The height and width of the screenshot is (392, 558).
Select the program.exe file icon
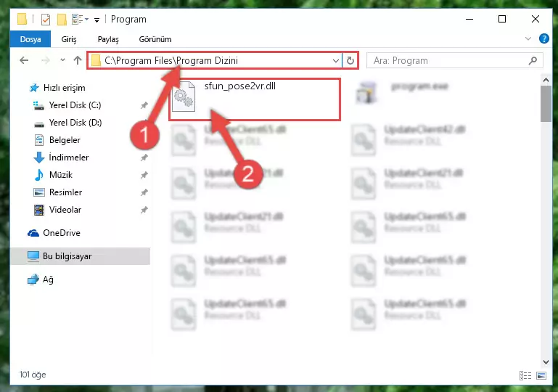[366, 93]
